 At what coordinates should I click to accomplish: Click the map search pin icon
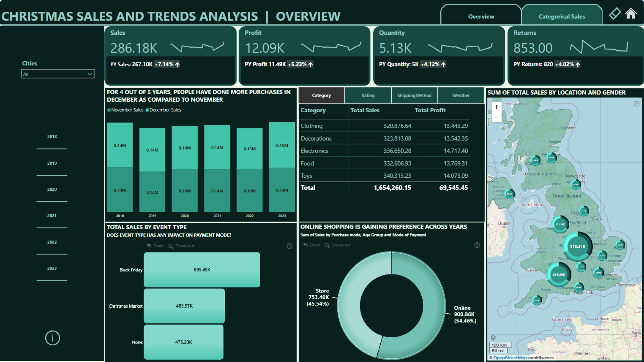(493, 338)
